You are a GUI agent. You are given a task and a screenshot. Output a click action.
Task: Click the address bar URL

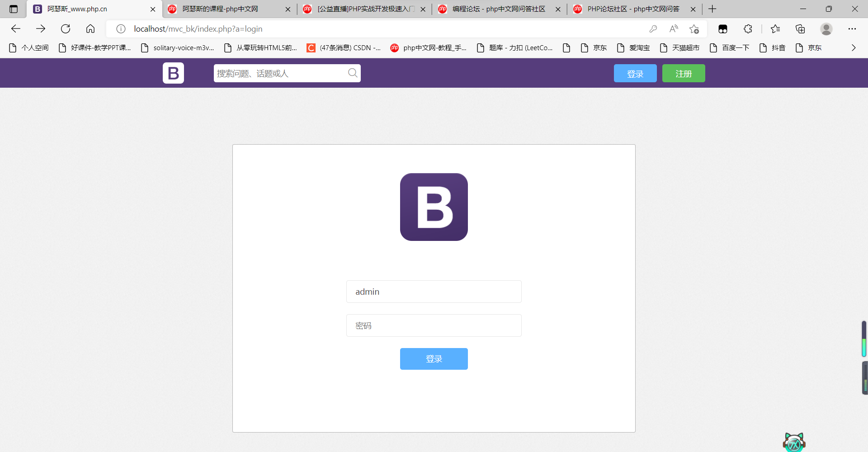click(x=198, y=29)
